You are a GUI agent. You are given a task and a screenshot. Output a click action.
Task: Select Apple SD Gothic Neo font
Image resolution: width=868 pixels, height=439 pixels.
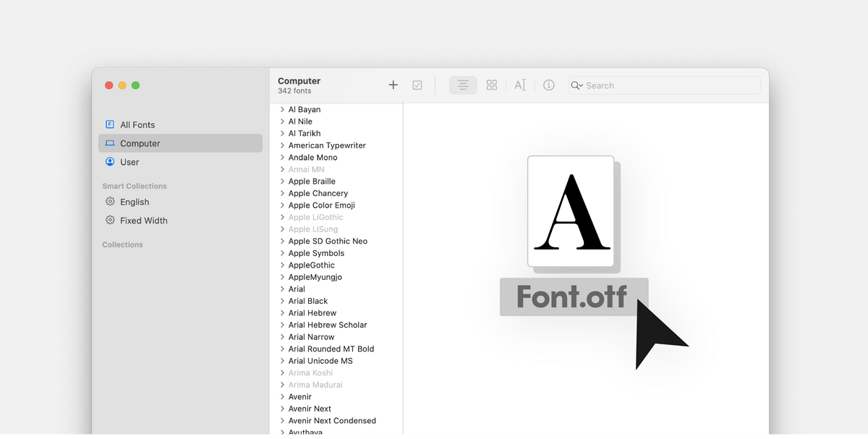pyautogui.click(x=328, y=241)
